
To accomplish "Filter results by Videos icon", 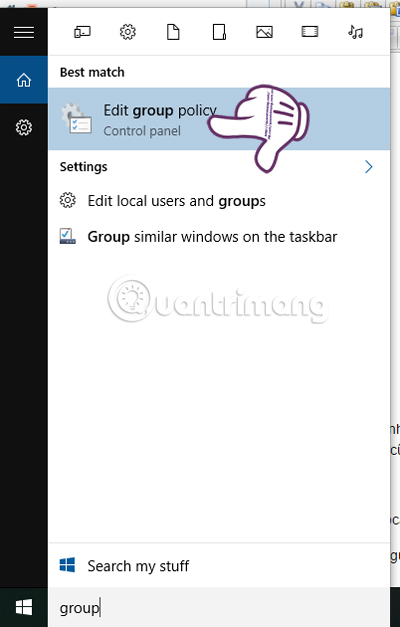I will coord(310,32).
